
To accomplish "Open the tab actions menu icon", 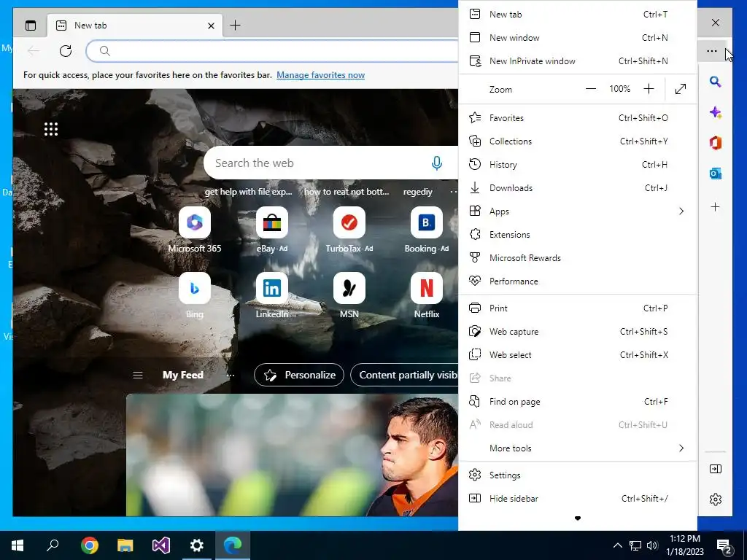I will click(x=31, y=26).
